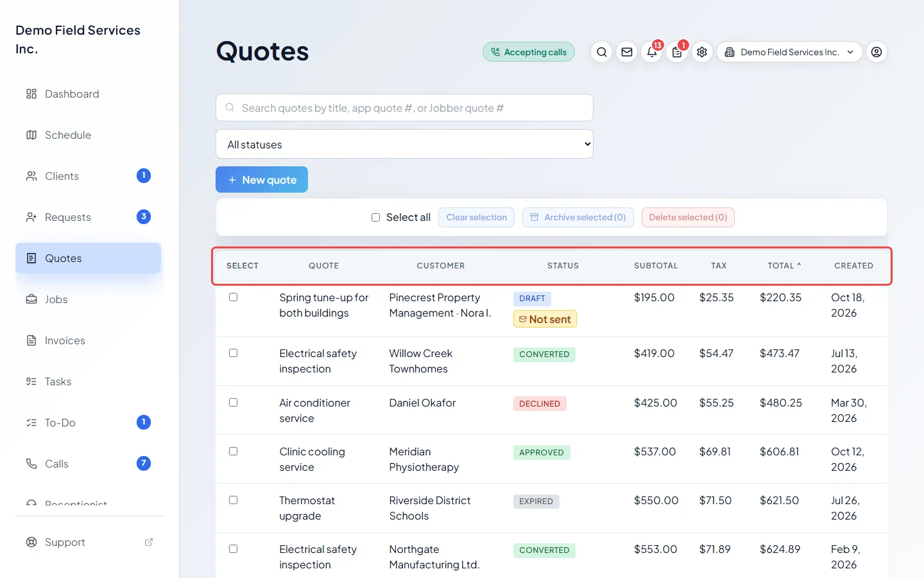The image size is (924, 578).
Task: Click the Invoices document icon in sidebar
Action: [x=31, y=340]
